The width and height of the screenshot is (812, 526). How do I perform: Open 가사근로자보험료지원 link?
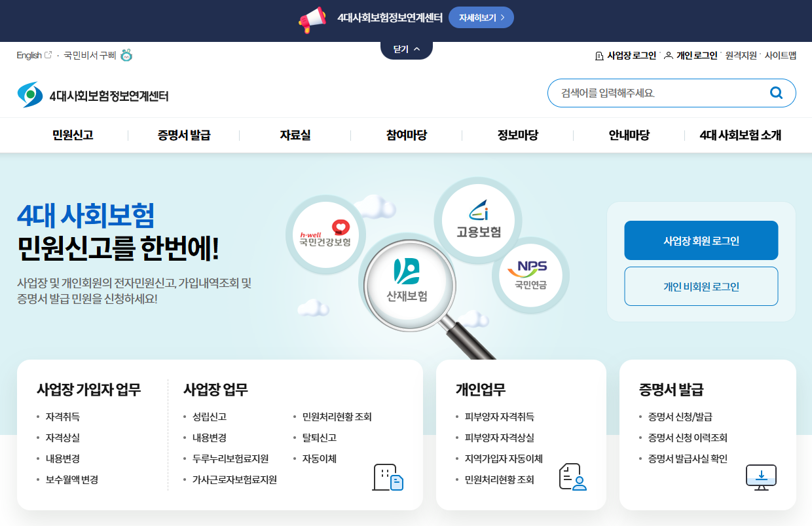pos(234,479)
